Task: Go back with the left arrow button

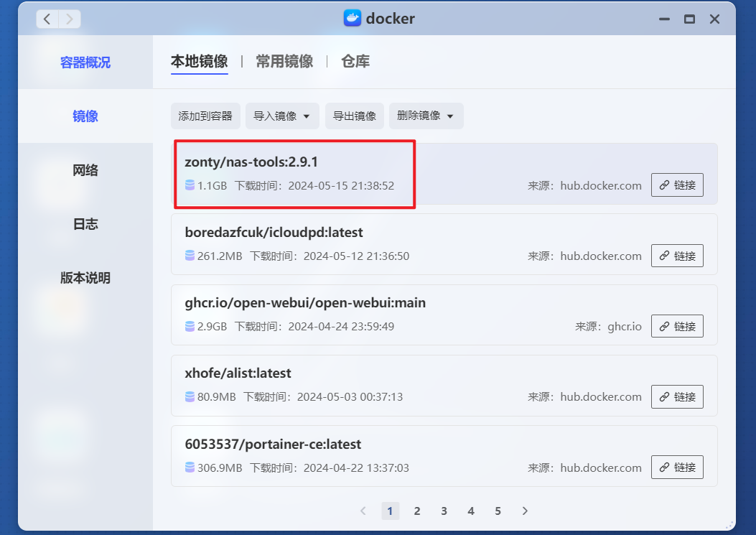Action: point(47,19)
